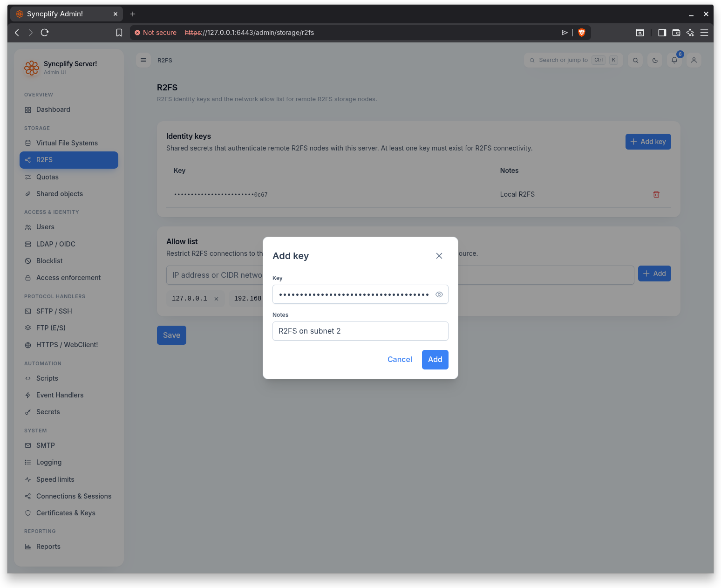The width and height of the screenshot is (721, 588).
Task: Click the Add key button in Identity keys
Action: pos(648,142)
